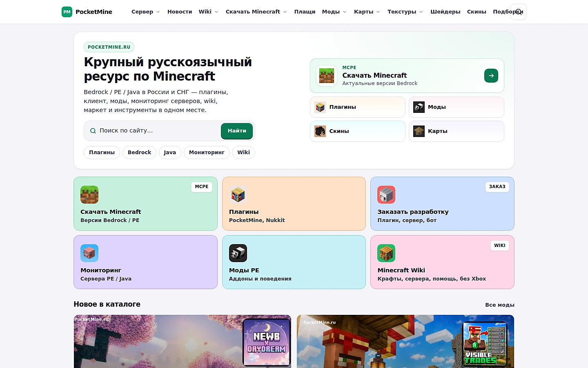Click pig icon in Мониторинг tile
588x368 pixels.
89,253
